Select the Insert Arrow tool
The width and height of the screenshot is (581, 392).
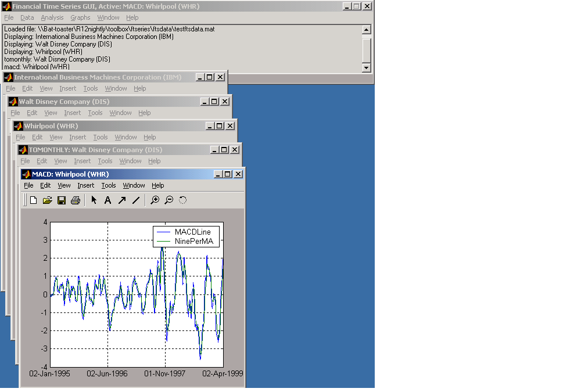click(x=122, y=200)
